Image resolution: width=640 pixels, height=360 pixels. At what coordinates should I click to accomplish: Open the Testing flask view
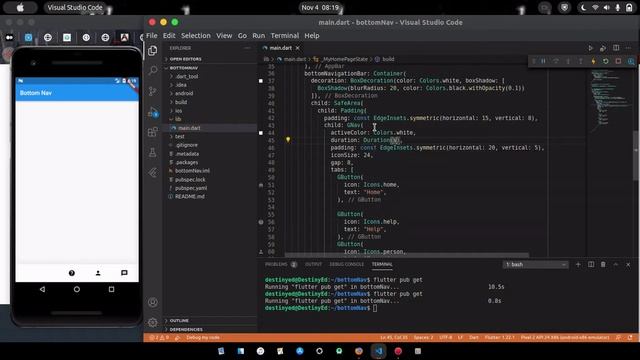(x=153, y=152)
